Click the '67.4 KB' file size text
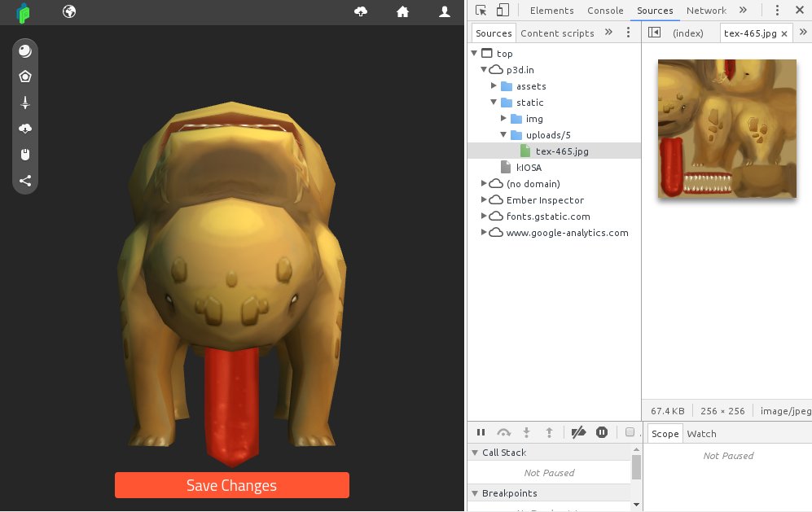812x512 pixels. click(668, 411)
